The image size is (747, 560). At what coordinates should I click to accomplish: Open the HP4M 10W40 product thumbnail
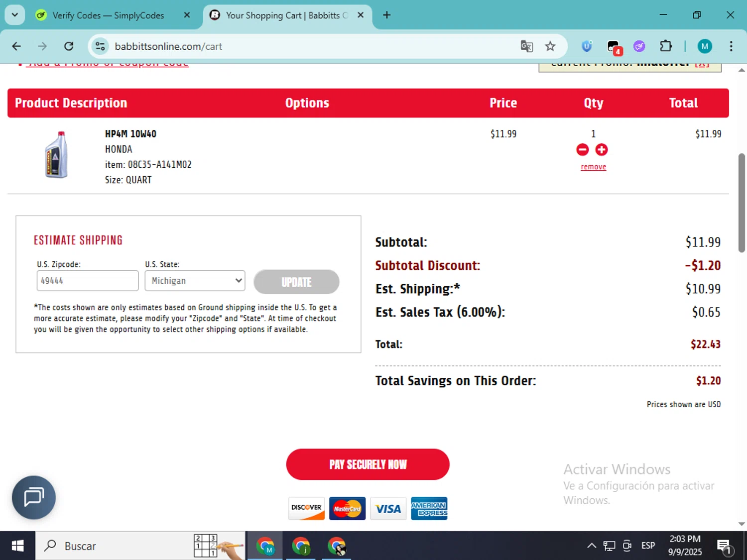point(56,155)
